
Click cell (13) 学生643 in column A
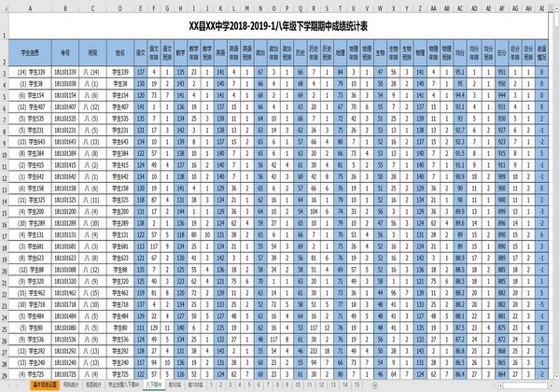(30, 142)
